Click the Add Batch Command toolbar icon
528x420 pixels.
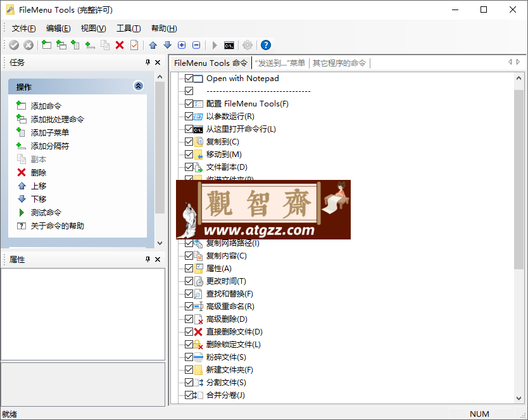(x=61, y=45)
